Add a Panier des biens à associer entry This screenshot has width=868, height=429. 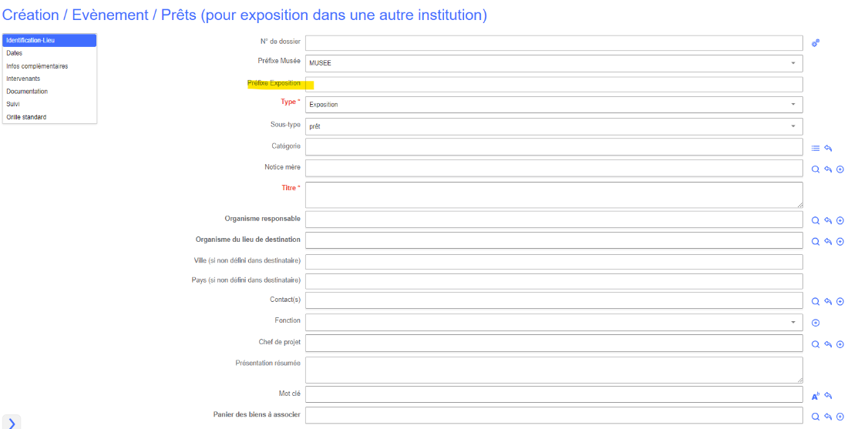840,417
